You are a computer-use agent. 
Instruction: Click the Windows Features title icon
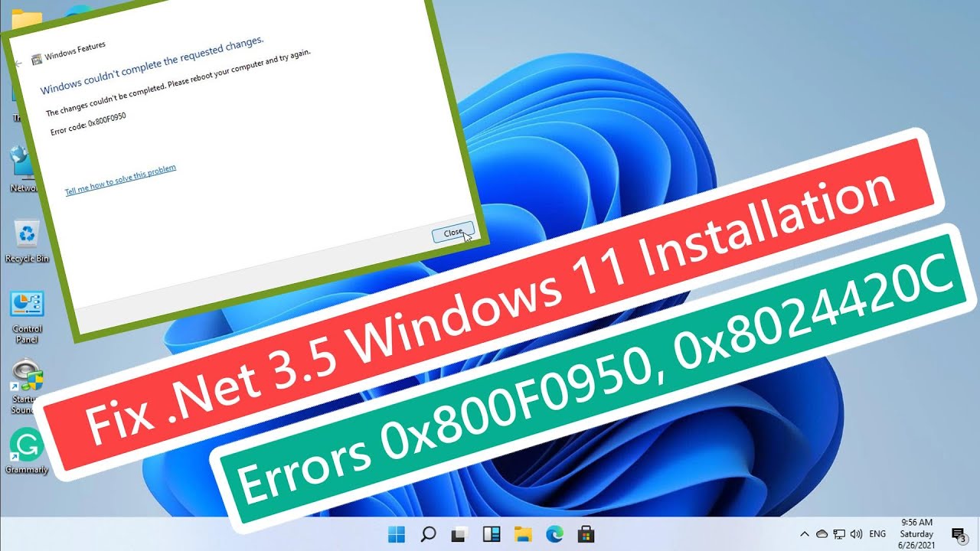tap(36, 59)
